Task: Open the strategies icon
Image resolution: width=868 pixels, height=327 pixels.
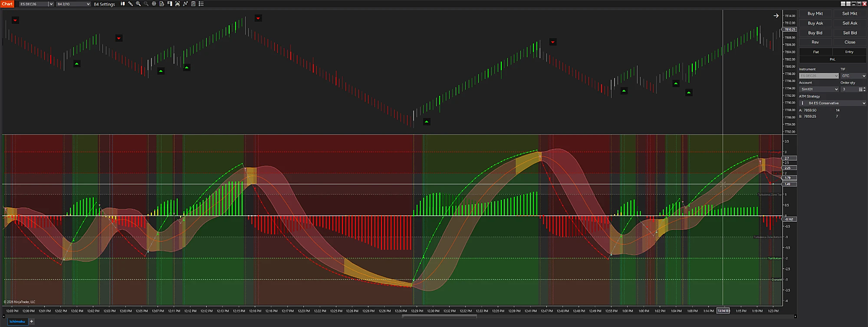Action: pos(193,4)
